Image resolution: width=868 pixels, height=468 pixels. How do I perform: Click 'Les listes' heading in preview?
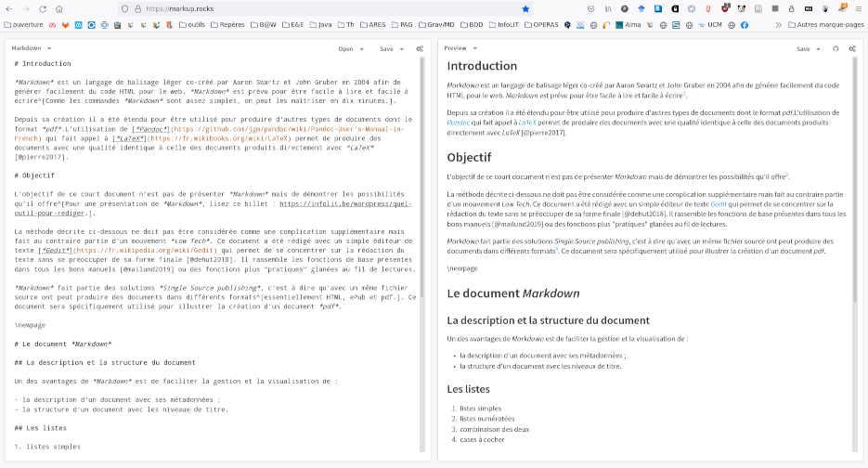pyautogui.click(x=468, y=389)
